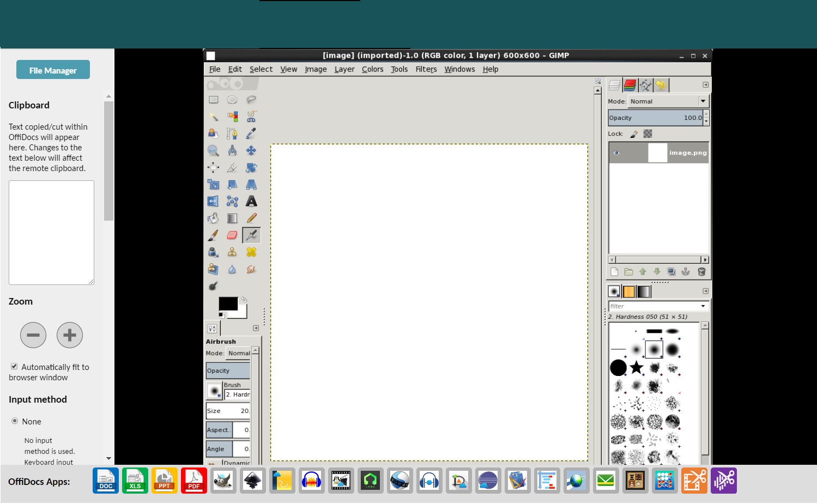Pick the Color Picker tool
The width and height of the screenshot is (817, 504).
coord(251,133)
